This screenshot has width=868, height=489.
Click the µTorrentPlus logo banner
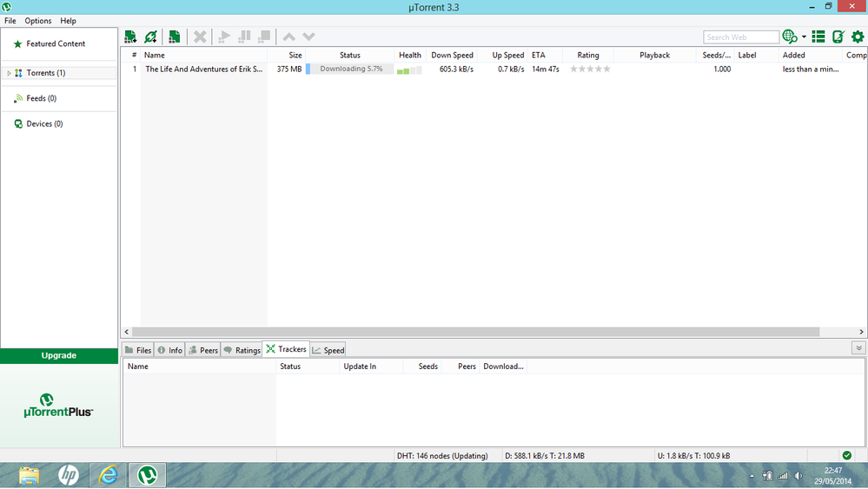click(x=58, y=406)
